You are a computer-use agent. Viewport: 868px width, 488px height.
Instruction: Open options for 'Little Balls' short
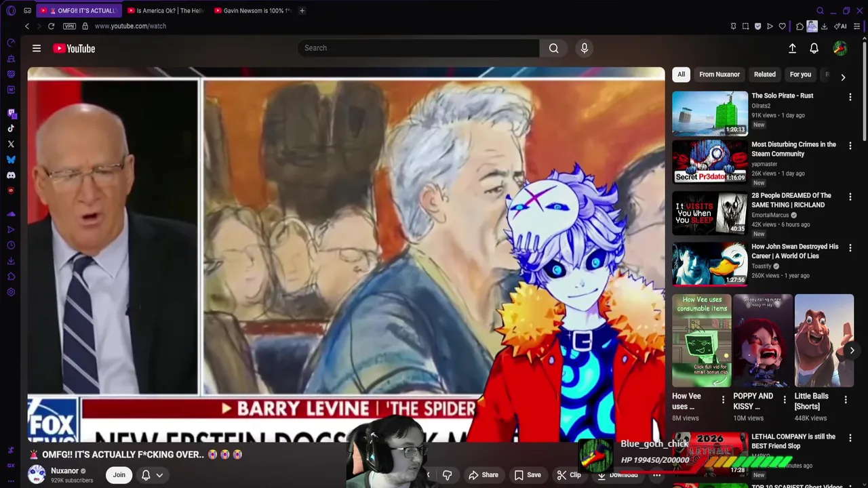pyautogui.click(x=846, y=400)
